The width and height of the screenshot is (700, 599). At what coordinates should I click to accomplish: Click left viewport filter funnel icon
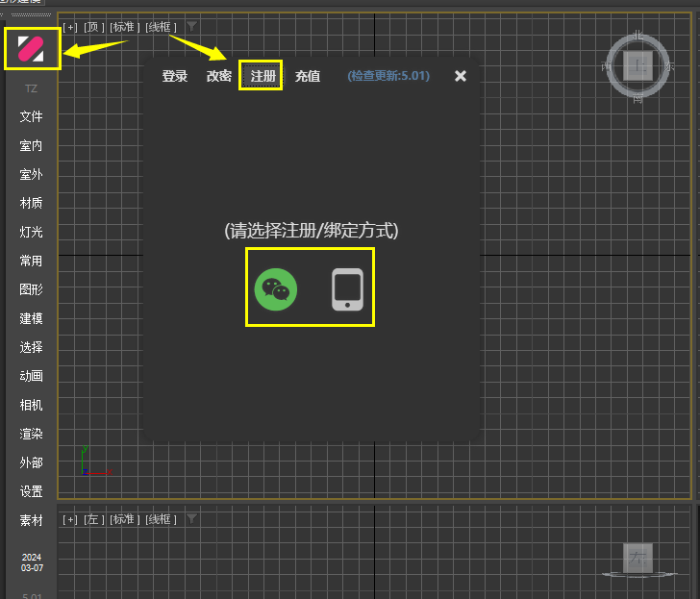tap(191, 518)
